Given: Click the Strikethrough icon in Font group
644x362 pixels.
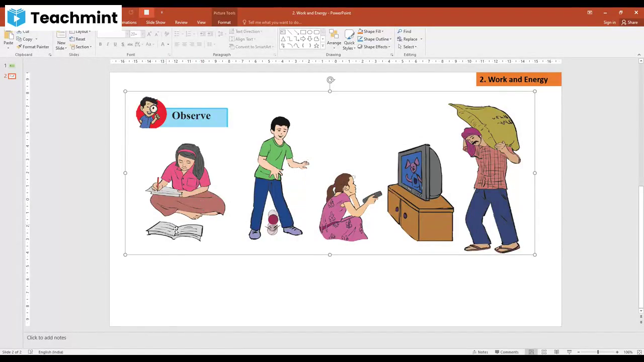Looking at the screenshot, I should click(123, 44).
